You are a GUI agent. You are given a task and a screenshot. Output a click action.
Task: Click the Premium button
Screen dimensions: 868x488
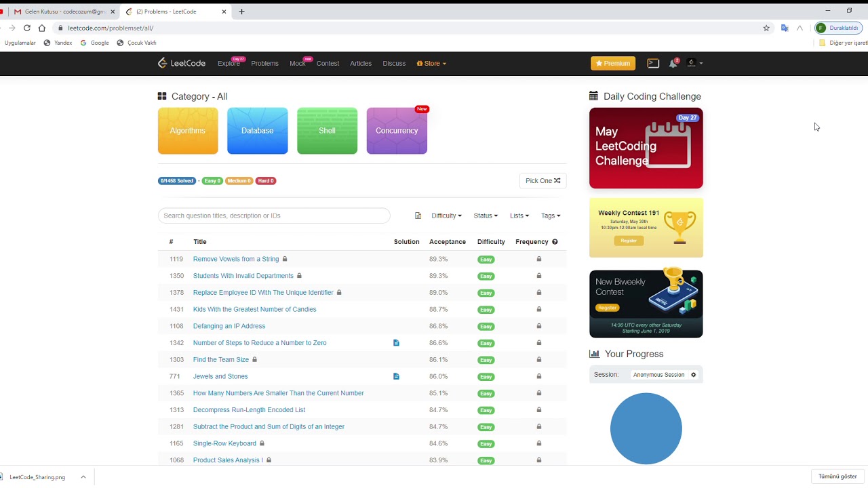(613, 63)
